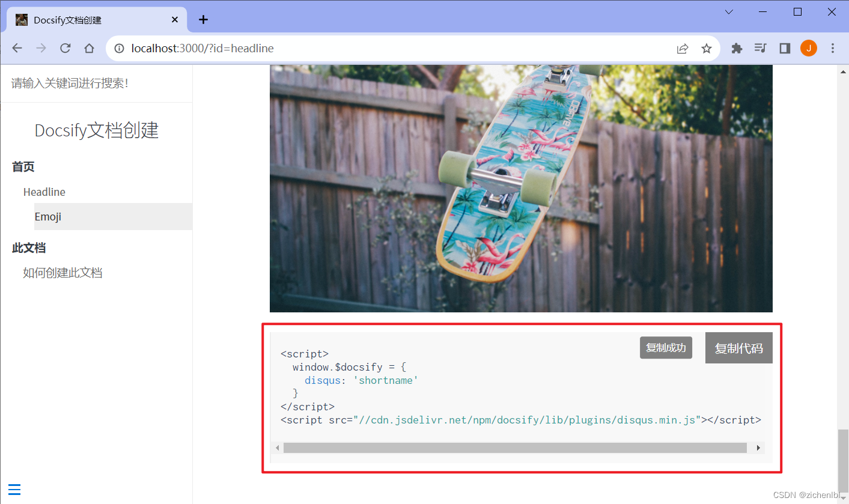Open the tab search chevron
This screenshot has width=849, height=504.
pos(729,12)
